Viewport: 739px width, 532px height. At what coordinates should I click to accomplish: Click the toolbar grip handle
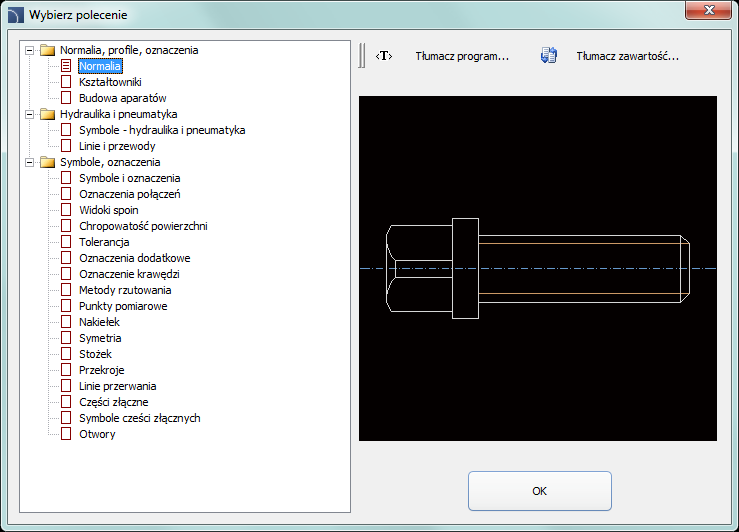(361, 56)
